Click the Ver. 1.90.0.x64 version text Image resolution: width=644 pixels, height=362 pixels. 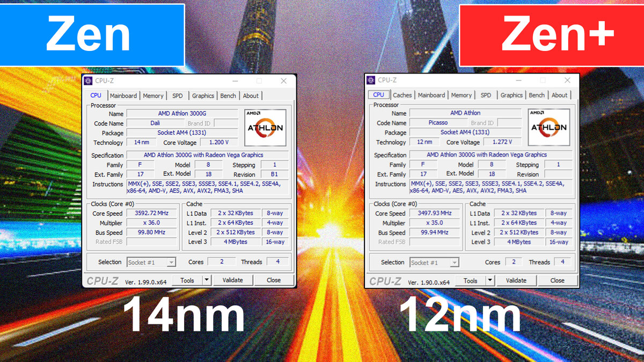[429, 282]
